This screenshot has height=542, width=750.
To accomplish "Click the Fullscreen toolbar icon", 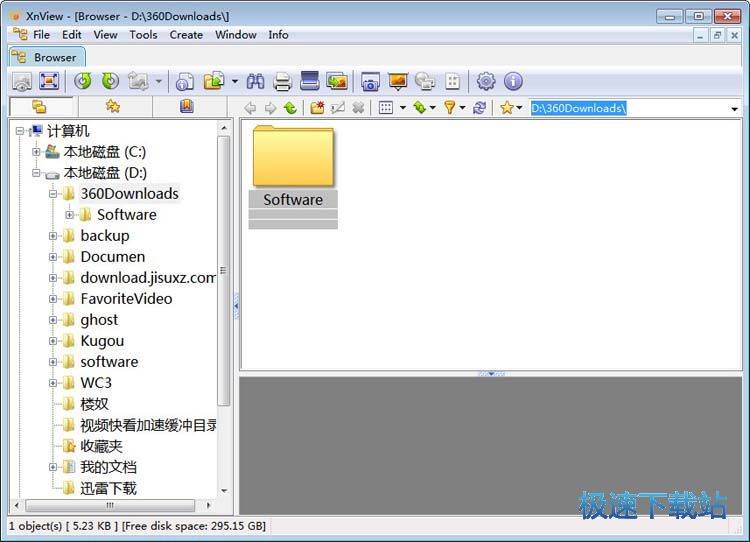I will tap(48, 81).
